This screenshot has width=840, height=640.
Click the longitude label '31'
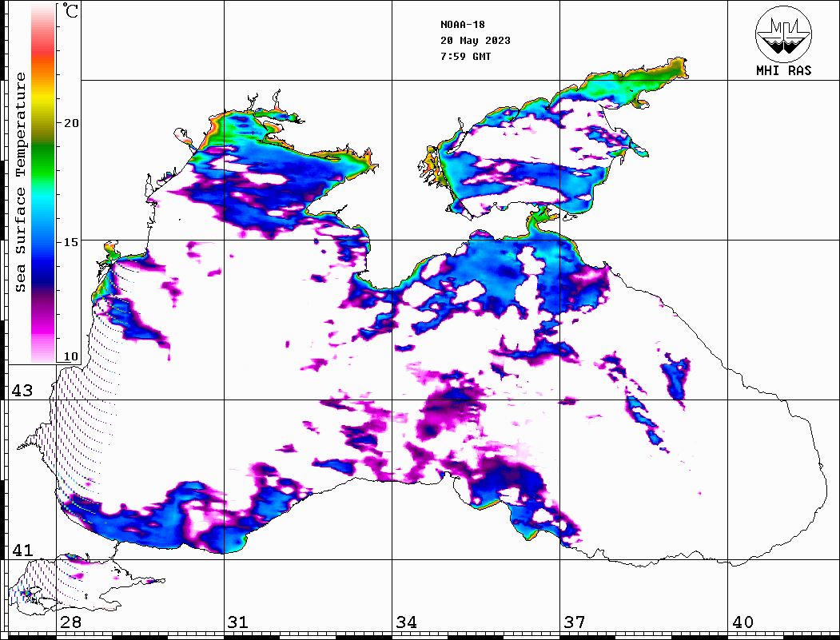[x=238, y=622]
